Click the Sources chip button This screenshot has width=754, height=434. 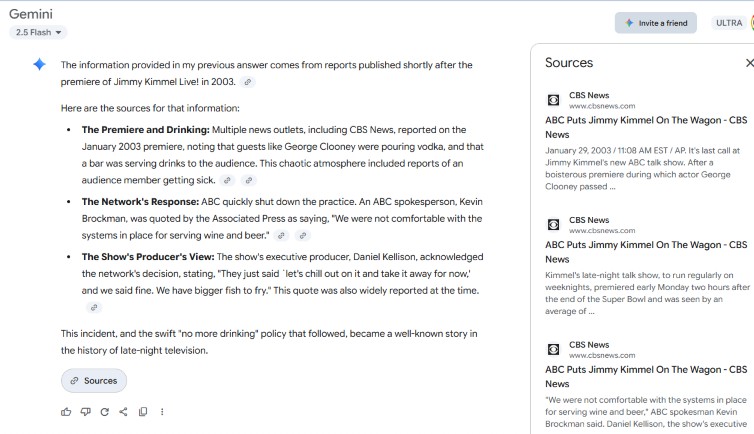click(x=94, y=380)
